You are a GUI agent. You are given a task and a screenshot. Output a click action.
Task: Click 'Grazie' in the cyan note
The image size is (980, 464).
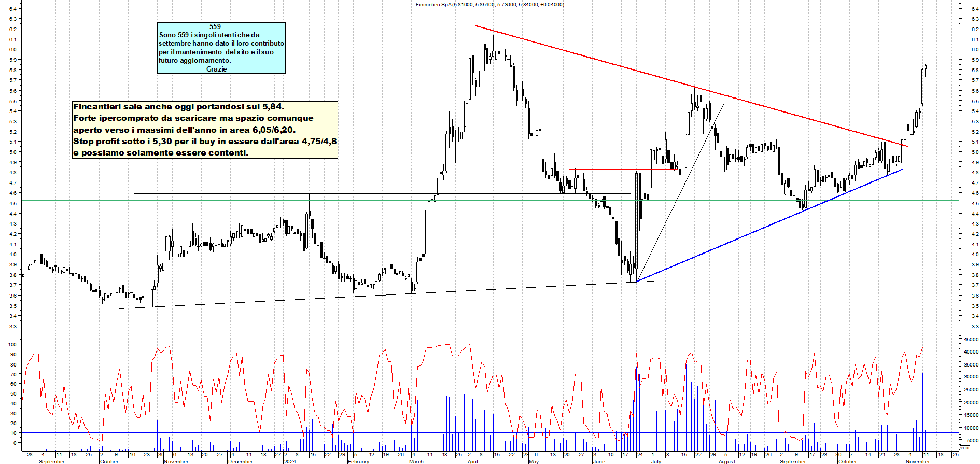click(217, 69)
